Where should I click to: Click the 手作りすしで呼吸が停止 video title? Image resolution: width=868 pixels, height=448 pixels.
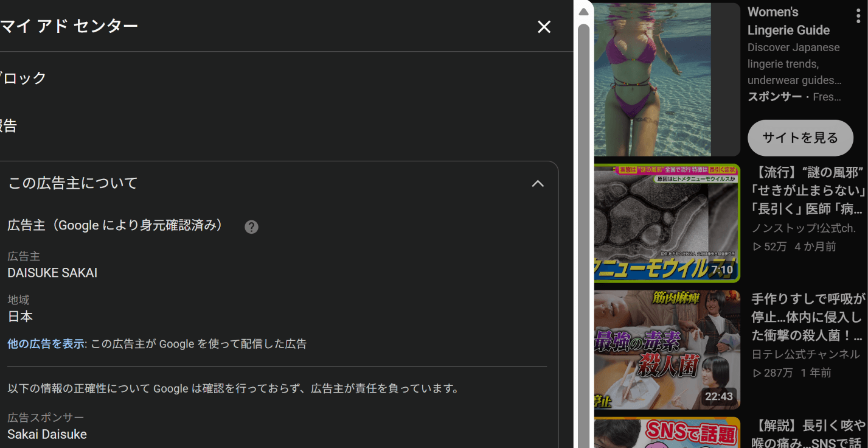click(x=808, y=317)
